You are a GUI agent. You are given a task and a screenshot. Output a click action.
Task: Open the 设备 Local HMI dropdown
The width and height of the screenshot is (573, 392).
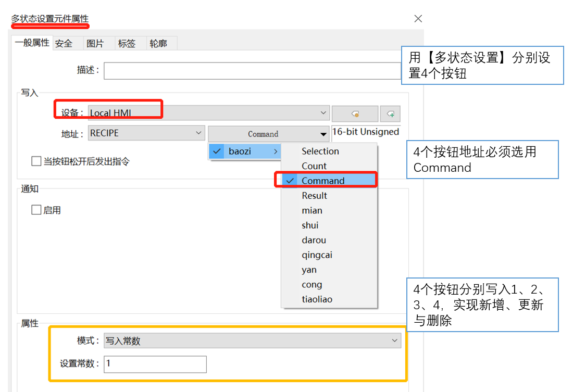(x=208, y=113)
